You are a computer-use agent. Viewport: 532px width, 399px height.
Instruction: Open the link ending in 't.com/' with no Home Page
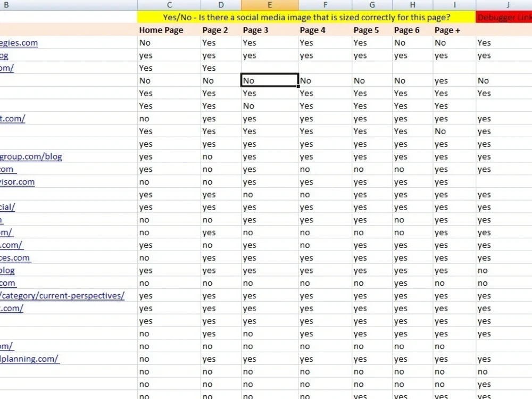click(13, 119)
